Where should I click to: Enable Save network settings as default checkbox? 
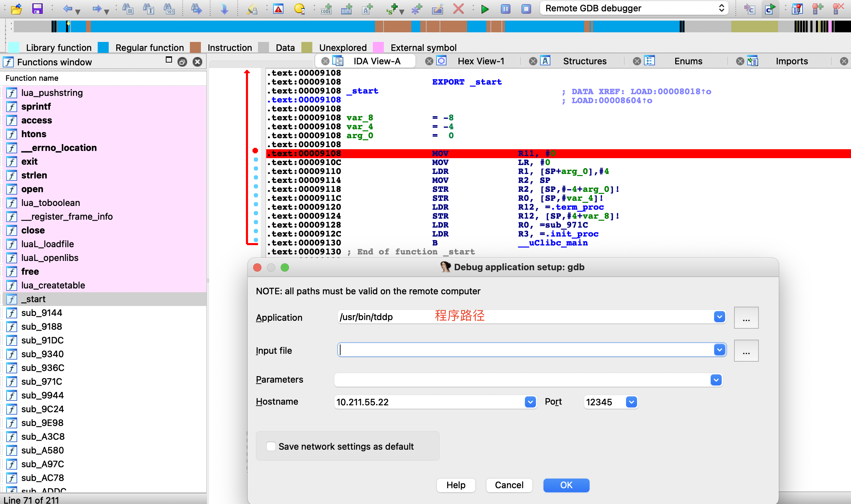click(x=271, y=446)
